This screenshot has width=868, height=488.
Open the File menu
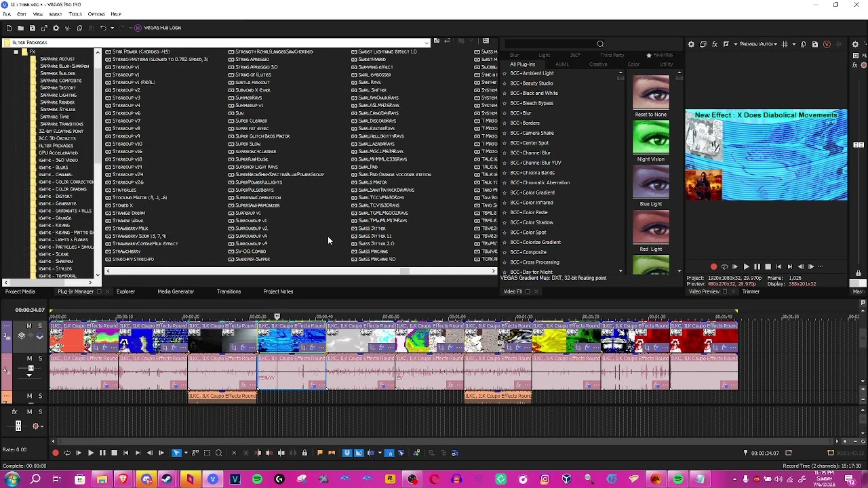(x=7, y=14)
